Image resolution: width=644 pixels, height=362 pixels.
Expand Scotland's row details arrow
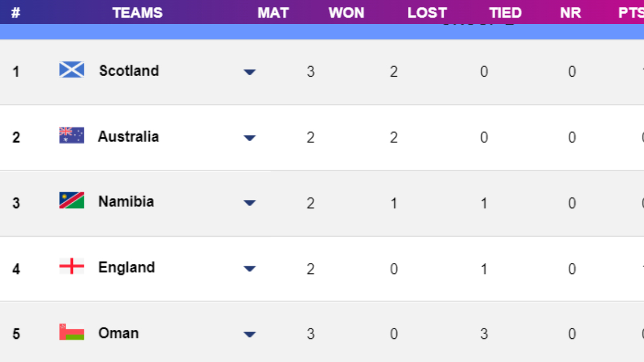pyautogui.click(x=249, y=72)
